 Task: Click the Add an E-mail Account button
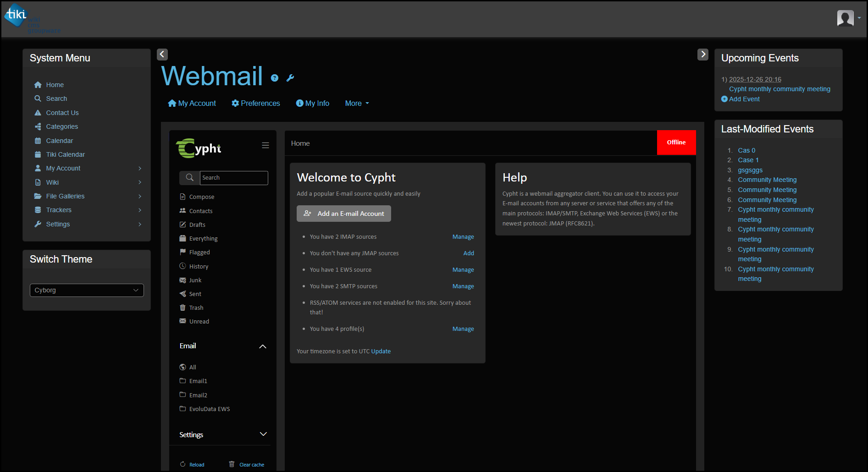343,213
